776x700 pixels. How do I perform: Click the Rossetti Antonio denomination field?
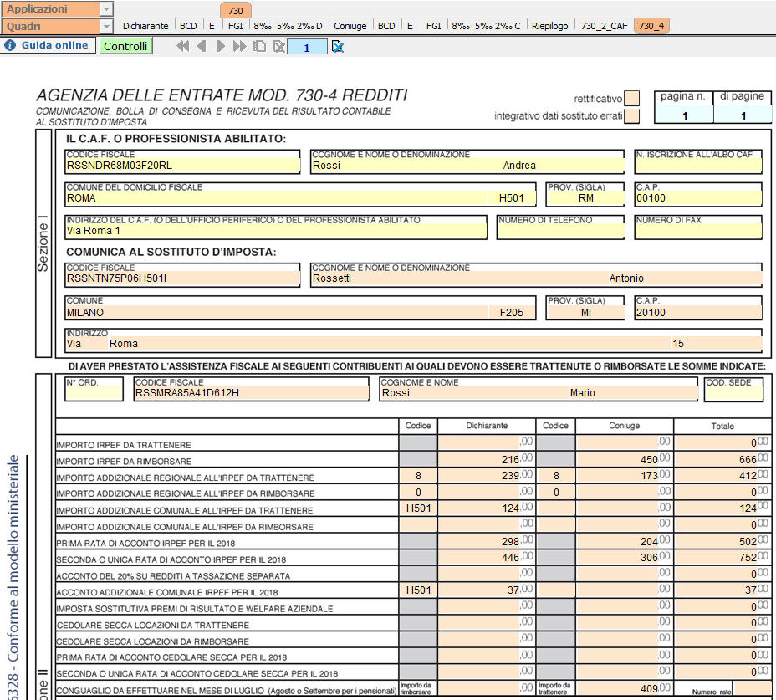click(537, 278)
